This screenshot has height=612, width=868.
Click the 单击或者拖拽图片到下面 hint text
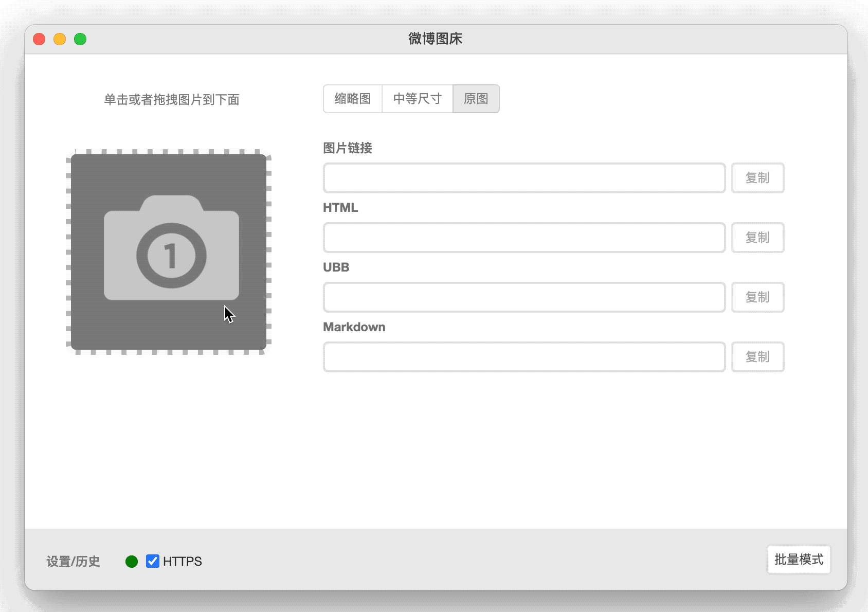(x=172, y=100)
